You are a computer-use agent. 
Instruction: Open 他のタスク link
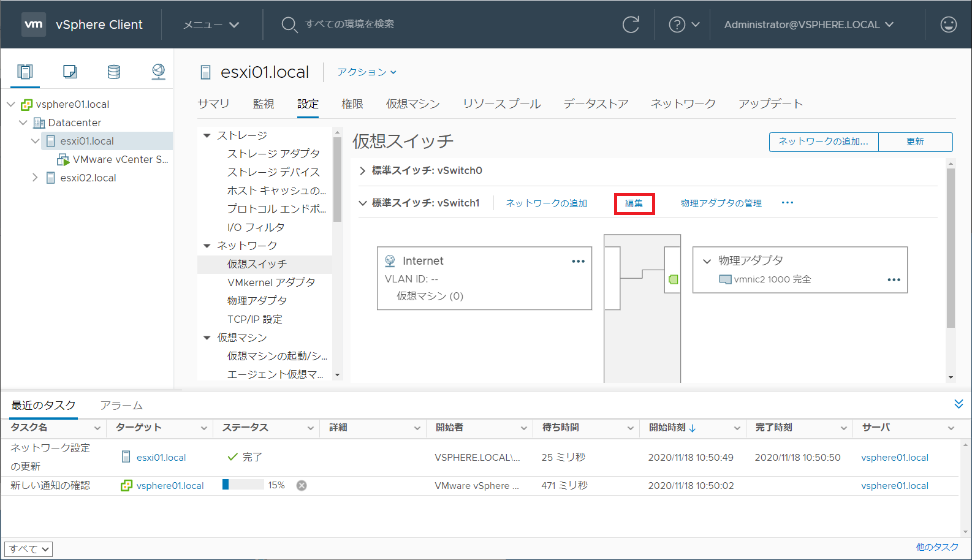coord(937,547)
